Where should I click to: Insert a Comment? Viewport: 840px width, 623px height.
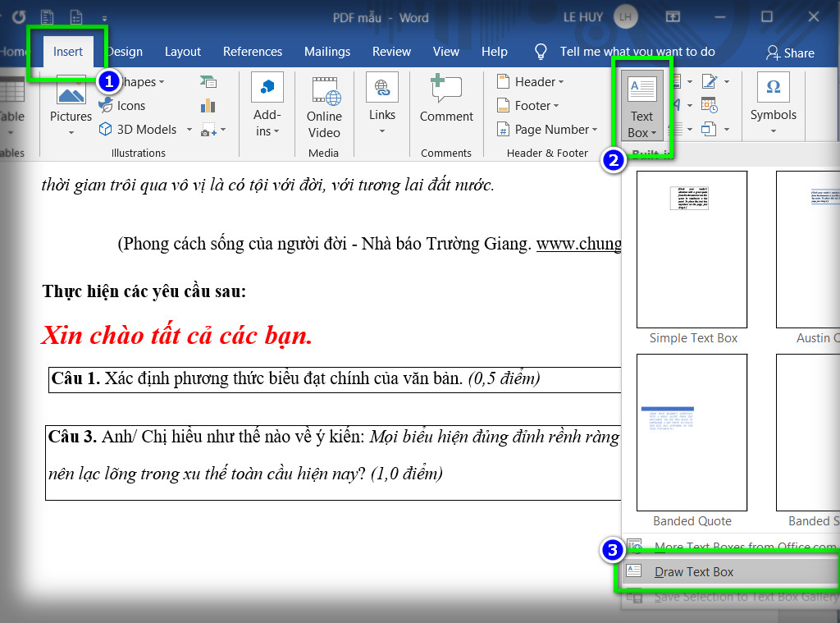tap(446, 98)
